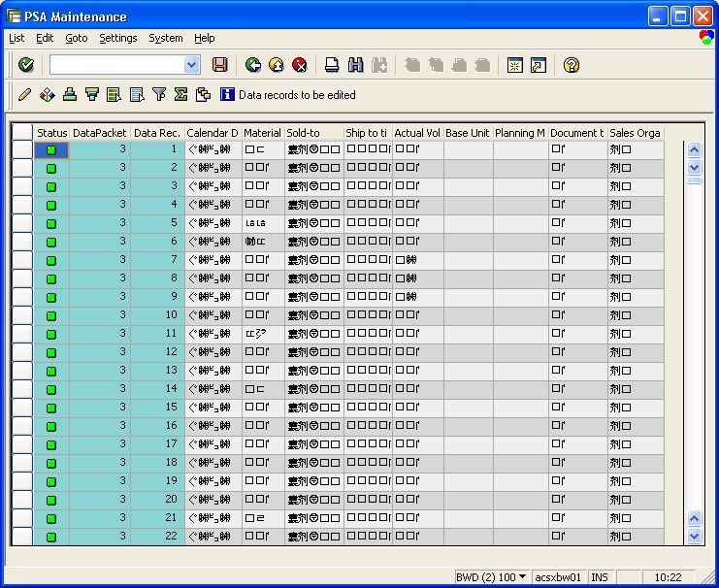Click the Sum total sigma icon

pyautogui.click(x=181, y=94)
